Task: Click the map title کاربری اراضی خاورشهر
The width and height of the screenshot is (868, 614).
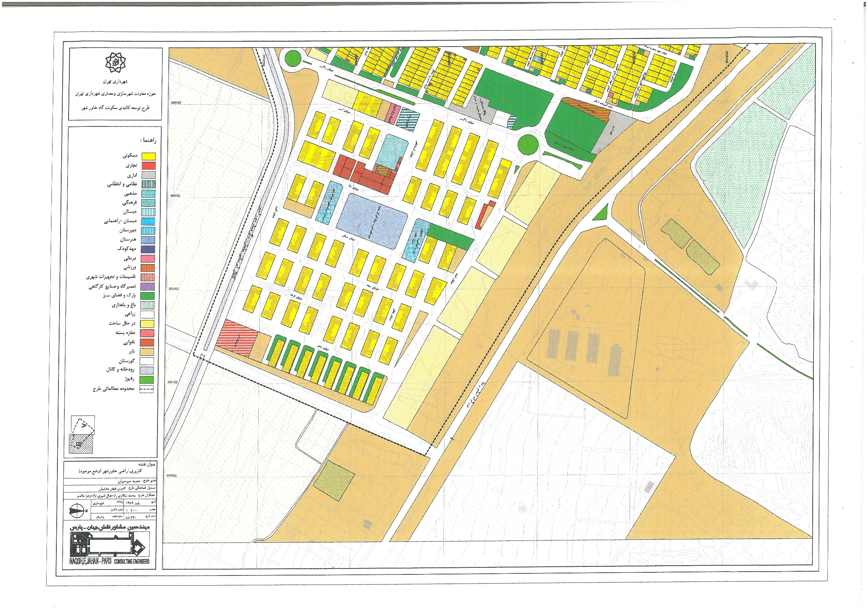Action: 110,471
